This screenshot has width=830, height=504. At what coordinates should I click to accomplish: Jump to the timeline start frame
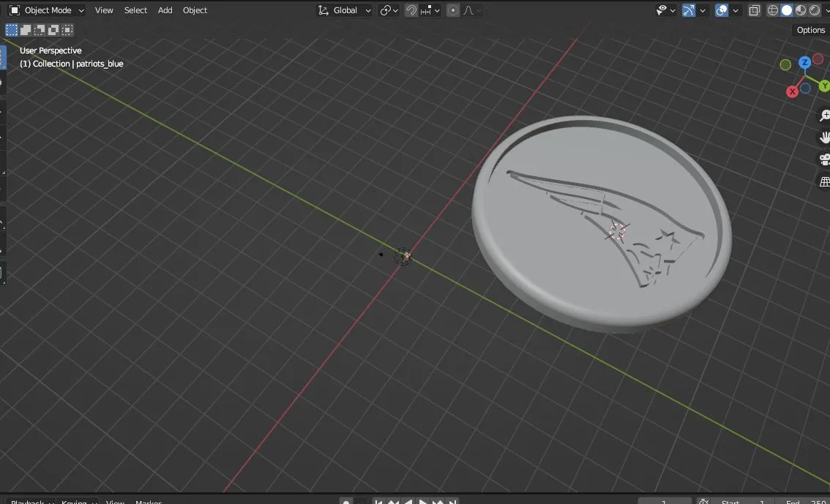(379, 501)
